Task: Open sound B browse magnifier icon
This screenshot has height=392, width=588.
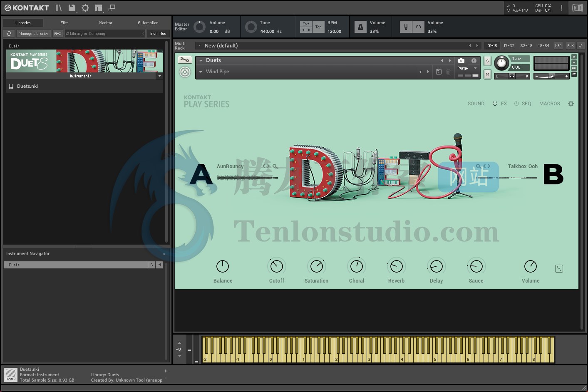Action: [479, 166]
